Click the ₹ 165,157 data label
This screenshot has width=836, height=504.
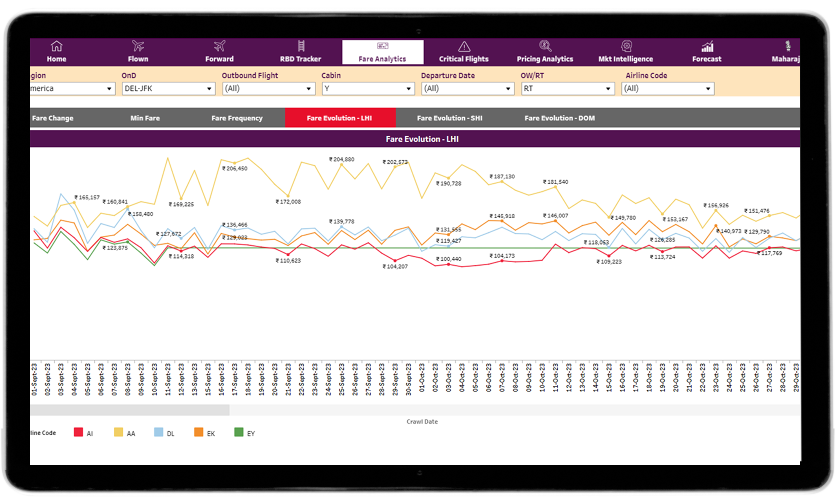pyautogui.click(x=87, y=197)
